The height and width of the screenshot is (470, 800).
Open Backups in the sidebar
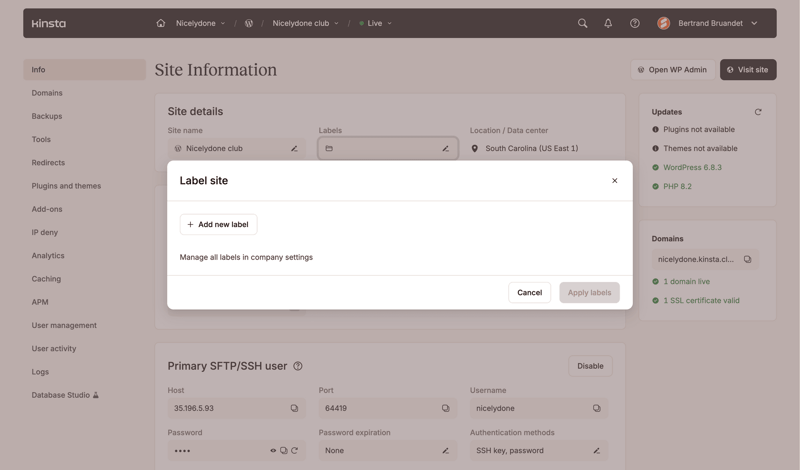(x=47, y=116)
